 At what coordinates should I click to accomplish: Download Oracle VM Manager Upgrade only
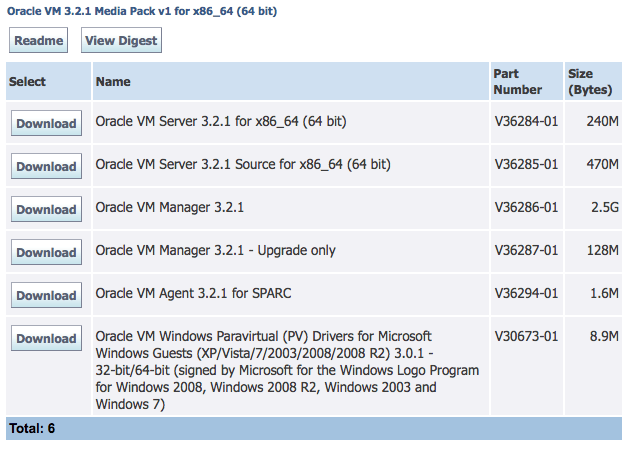[x=46, y=252]
